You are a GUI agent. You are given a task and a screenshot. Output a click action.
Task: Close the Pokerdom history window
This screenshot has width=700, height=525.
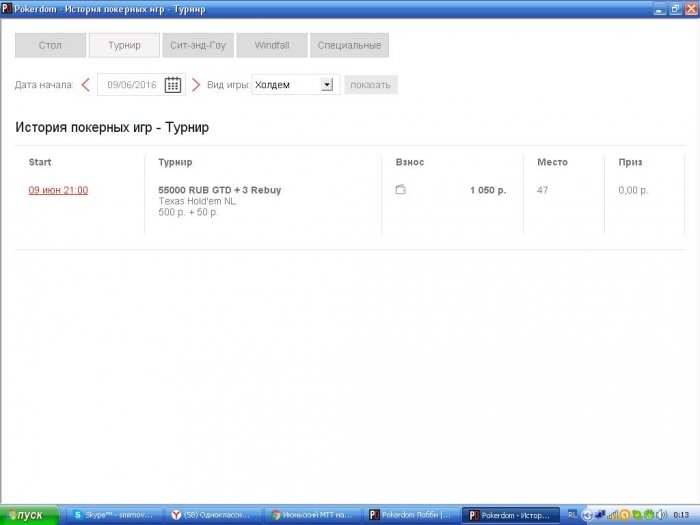pos(691,8)
